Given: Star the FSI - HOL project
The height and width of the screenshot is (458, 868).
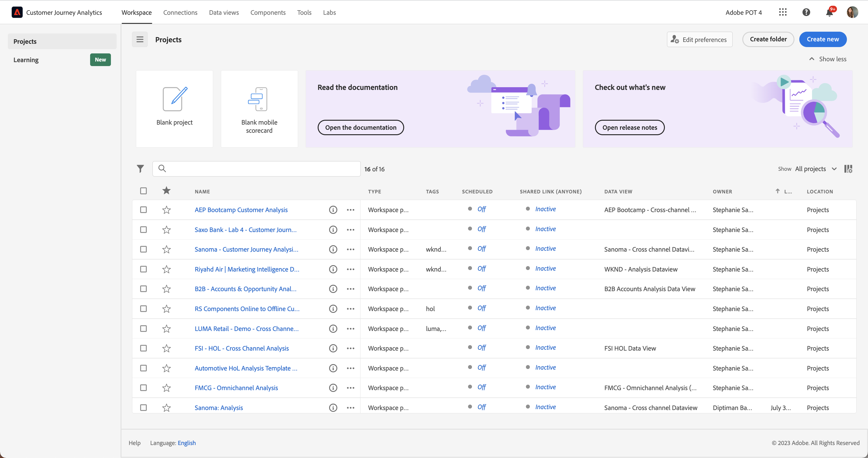Looking at the screenshot, I should (166, 348).
